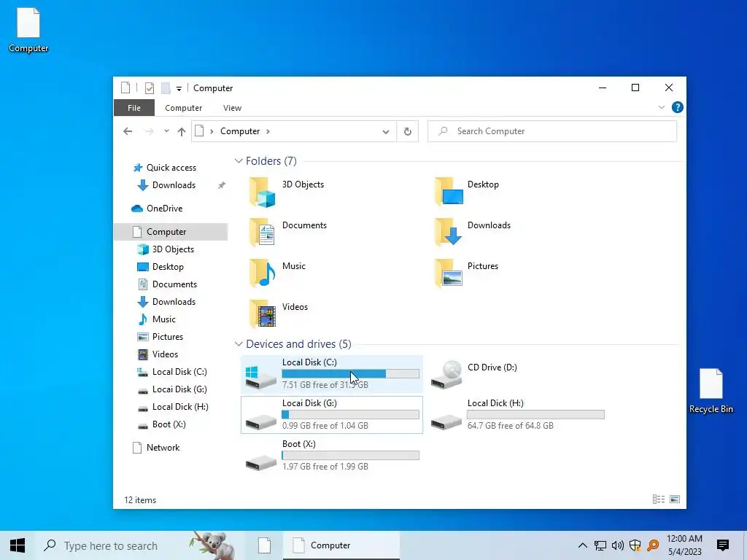
Task: Open Windows Security shield tray icon
Action: (635, 545)
